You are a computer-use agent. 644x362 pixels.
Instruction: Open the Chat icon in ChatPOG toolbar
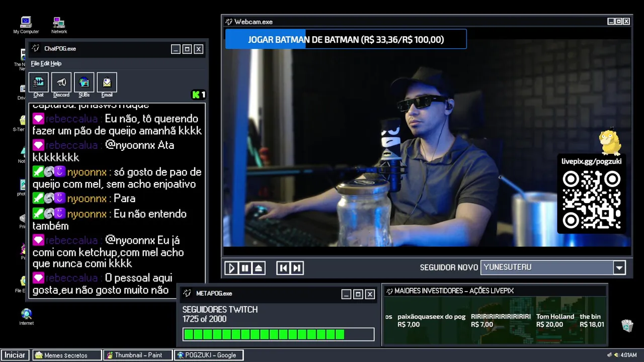point(39,82)
